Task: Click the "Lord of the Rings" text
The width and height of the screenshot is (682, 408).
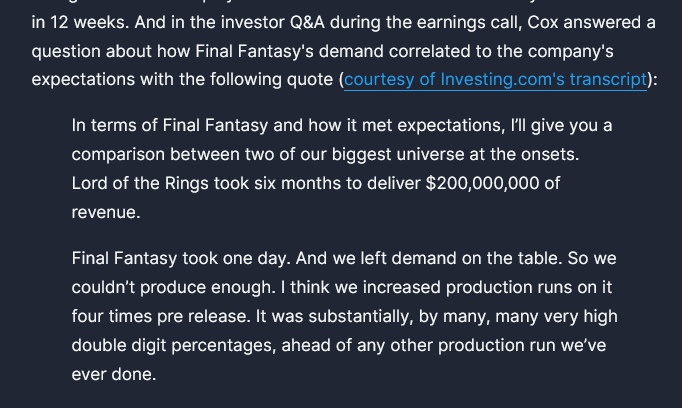Action: [x=140, y=184]
